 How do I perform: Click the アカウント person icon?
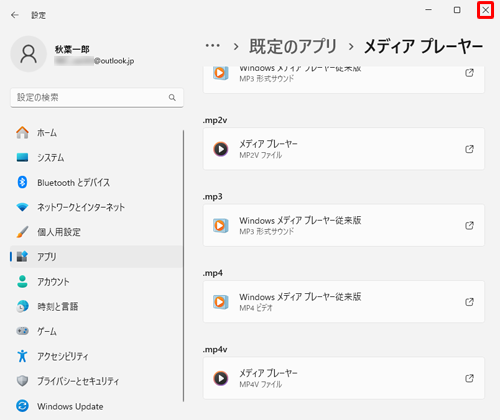(x=22, y=282)
